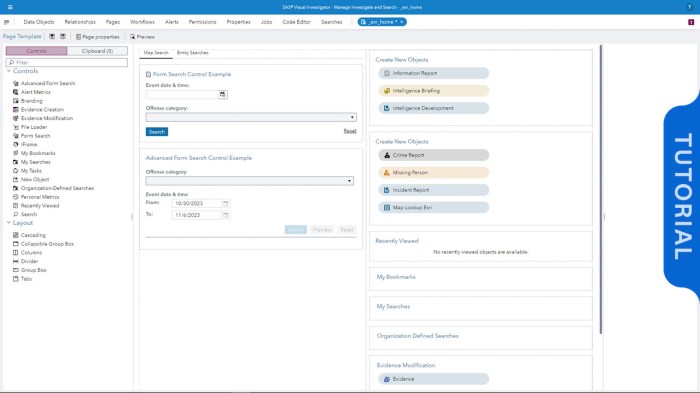Click the Preview toolbar button
This screenshot has width=700, height=393.
[142, 37]
